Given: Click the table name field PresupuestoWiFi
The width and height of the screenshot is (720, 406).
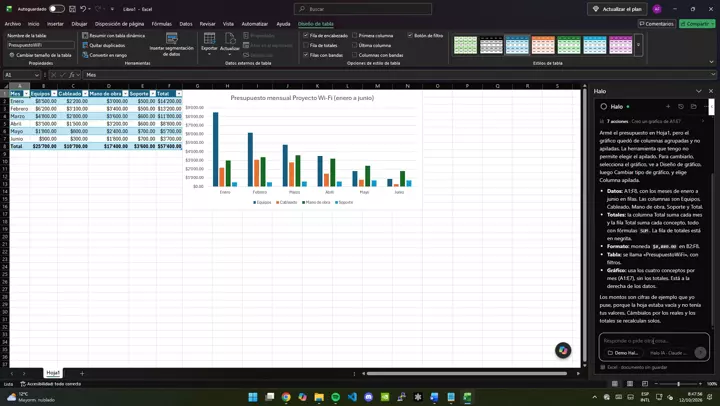Looking at the screenshot, I should click(41, 45).
